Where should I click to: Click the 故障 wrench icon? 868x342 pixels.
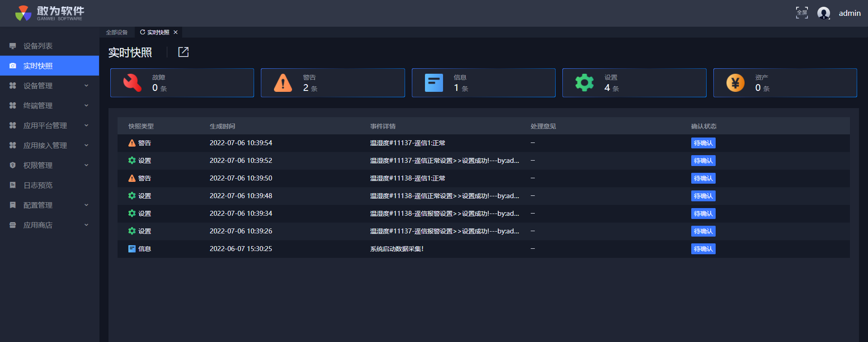132,83
